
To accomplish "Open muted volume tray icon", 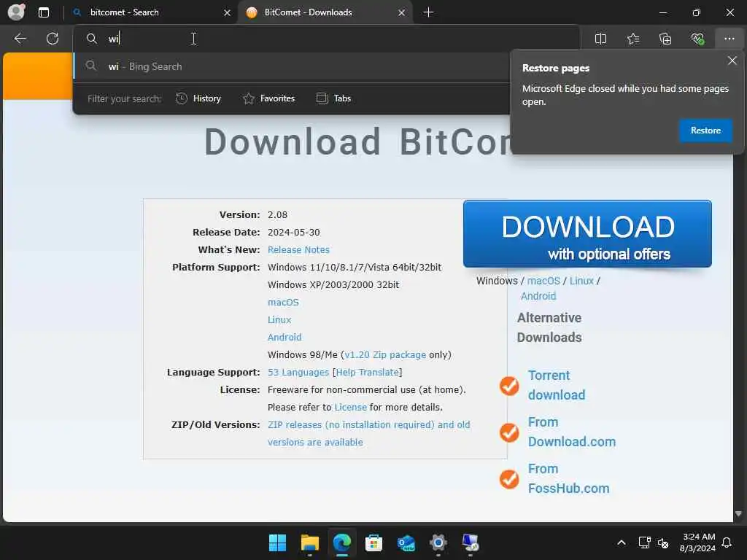I will coord(663,542).
